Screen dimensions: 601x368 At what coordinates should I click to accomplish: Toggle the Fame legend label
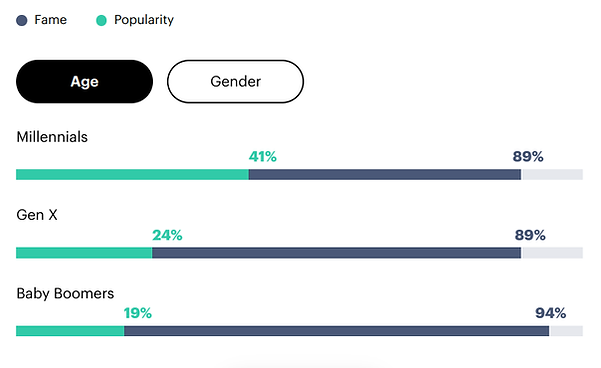(x=50, y=20)
